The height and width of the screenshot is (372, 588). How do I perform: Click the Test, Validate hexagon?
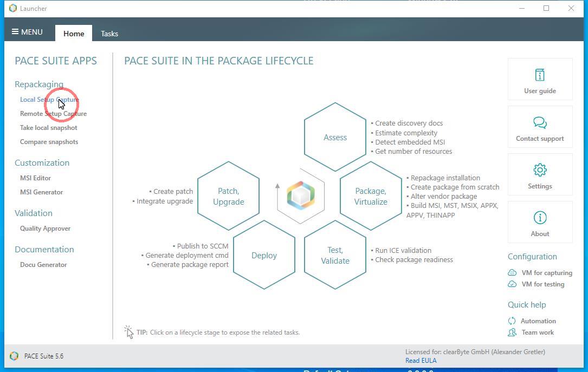click(x=335, y=256)
